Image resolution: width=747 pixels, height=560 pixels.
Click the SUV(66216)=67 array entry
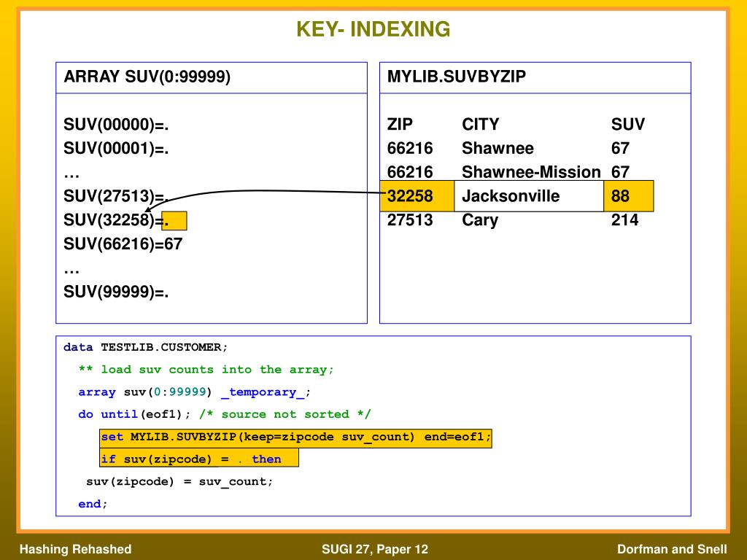click(123, 244)
